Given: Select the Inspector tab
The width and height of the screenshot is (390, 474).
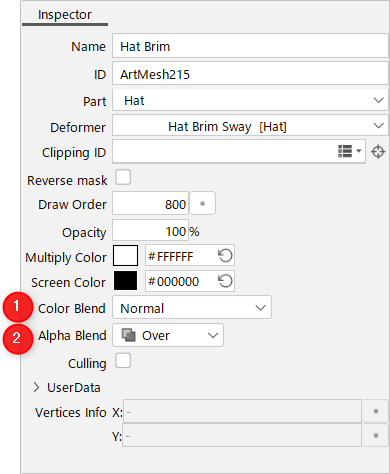Looking at the screenshot, I should point(65,15).
